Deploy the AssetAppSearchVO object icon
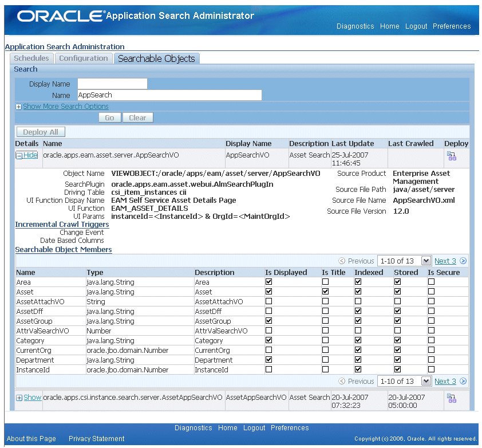 (x=452, y=398)
